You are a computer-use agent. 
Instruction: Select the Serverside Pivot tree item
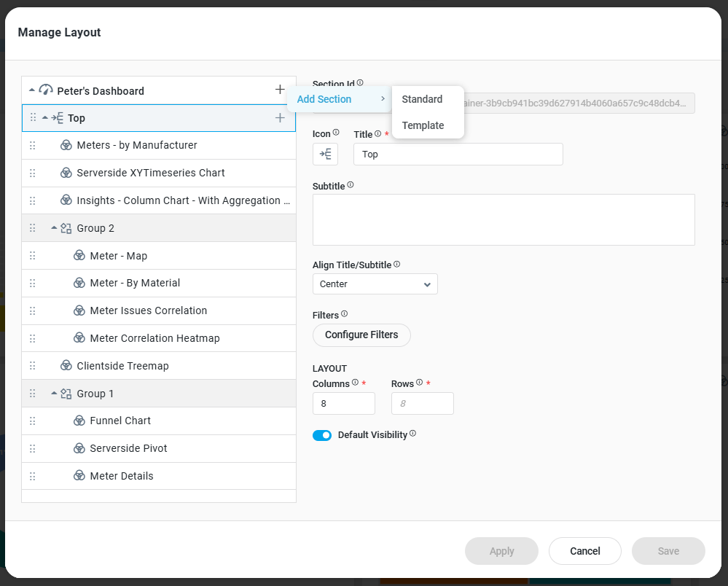pos(128,448)
